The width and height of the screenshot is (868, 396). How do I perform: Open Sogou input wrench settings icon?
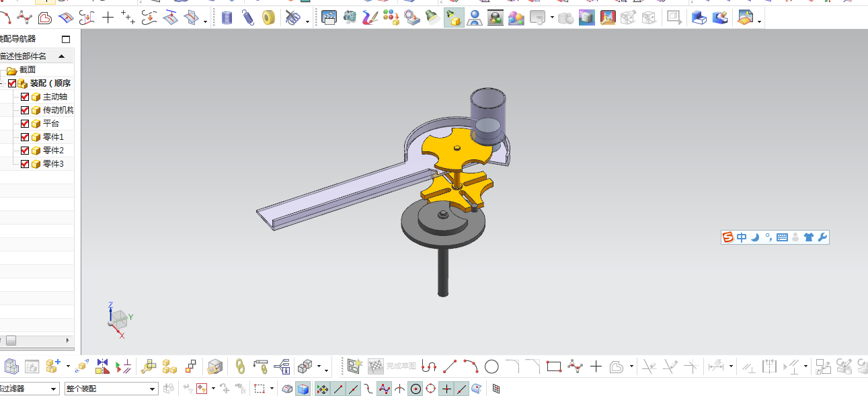point(822,237)
